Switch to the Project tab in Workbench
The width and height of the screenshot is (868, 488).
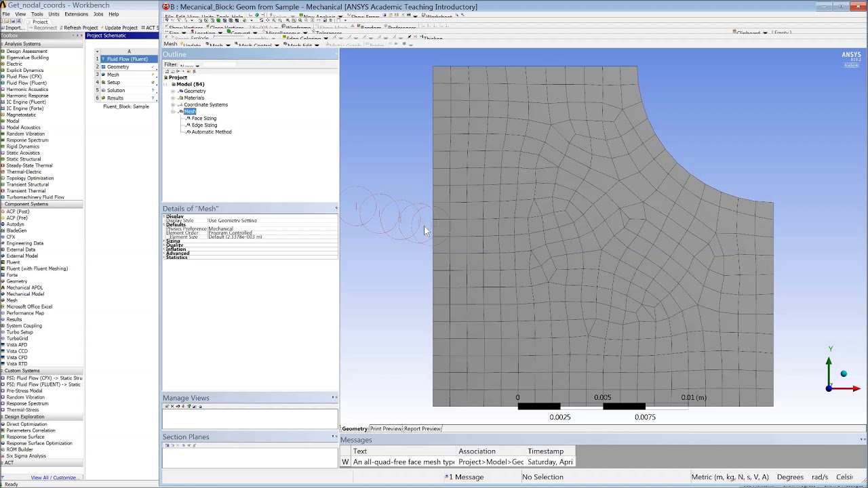tap(40, 22)
